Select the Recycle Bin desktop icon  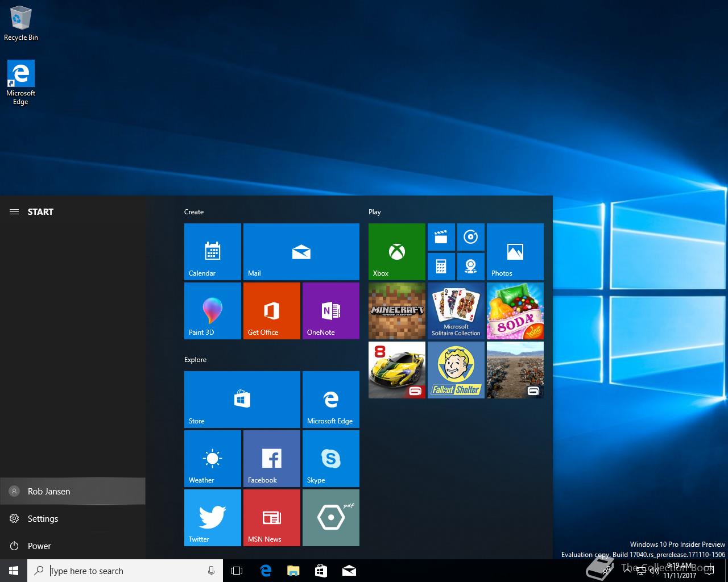(x=21, y=23)
